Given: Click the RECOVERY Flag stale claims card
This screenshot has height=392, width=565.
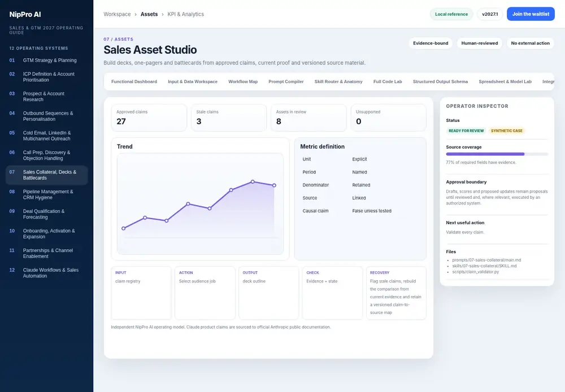Looking at the screenshot, I should click(397, 293).
